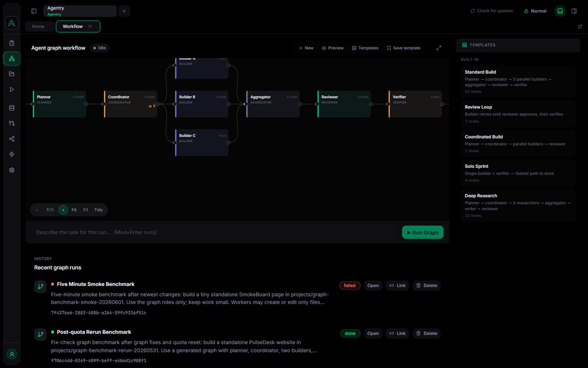The image size is (588, 368).
Task: Switch to the Home tab
Action: (x=38, y=26)
